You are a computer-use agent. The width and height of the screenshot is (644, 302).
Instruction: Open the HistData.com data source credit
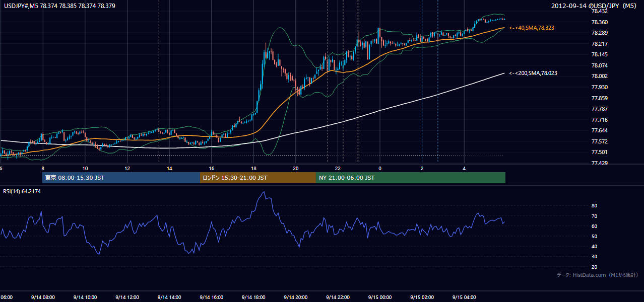click(x=598, y=275)
